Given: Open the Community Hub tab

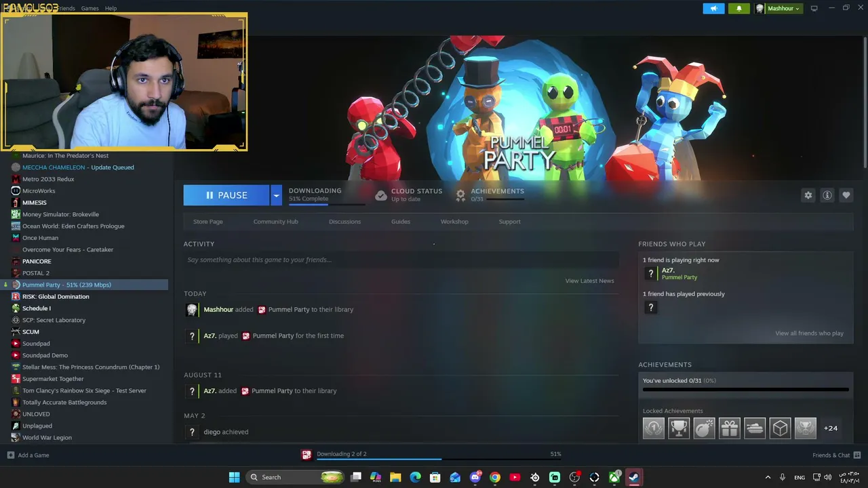Looking at the screenshot, I should click(275, 222).
